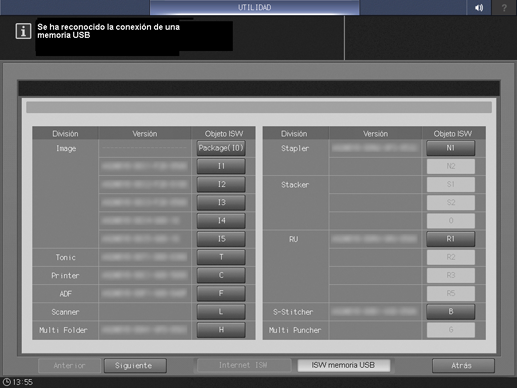Choose the Printer C object button

coord(221,275)
